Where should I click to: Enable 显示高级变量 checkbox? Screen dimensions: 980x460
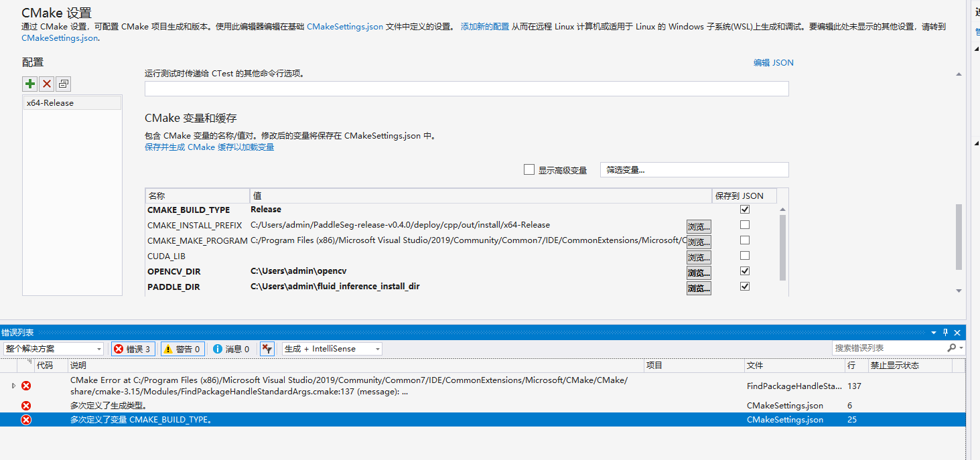529,169
